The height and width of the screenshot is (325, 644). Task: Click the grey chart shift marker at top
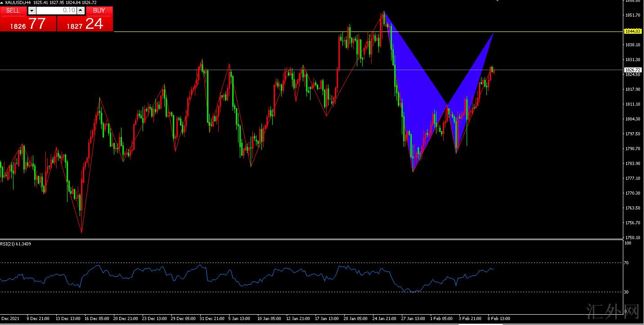[497, 1]
